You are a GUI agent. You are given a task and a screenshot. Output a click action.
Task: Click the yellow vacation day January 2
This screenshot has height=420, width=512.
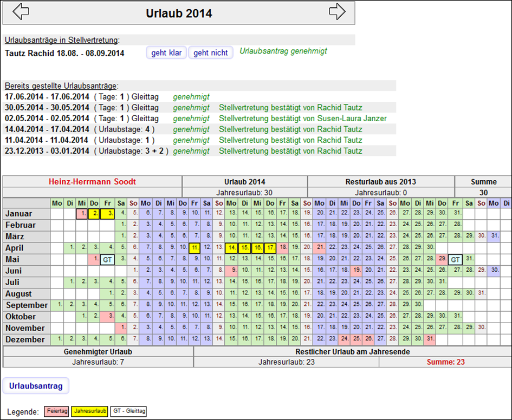[x=94, y=214]
